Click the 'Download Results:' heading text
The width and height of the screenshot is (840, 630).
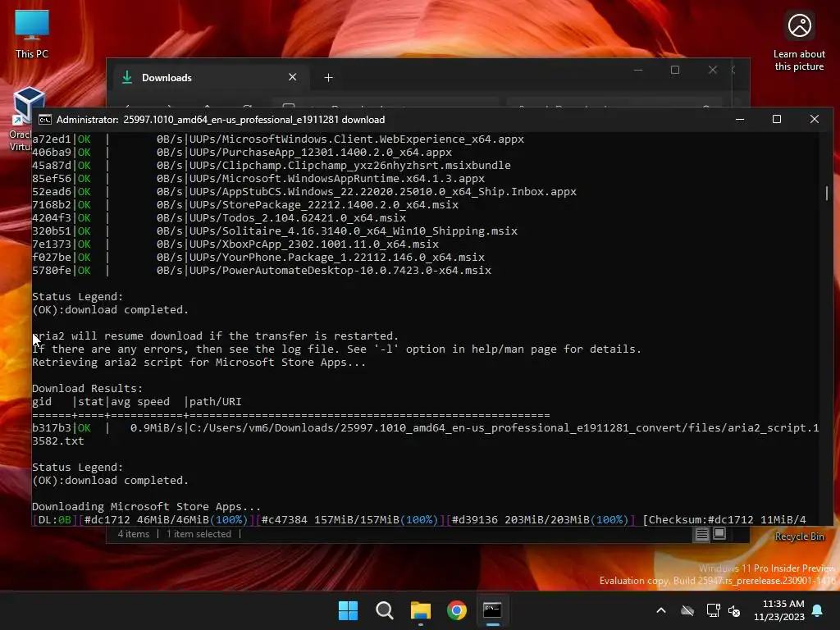click(87, 388)
